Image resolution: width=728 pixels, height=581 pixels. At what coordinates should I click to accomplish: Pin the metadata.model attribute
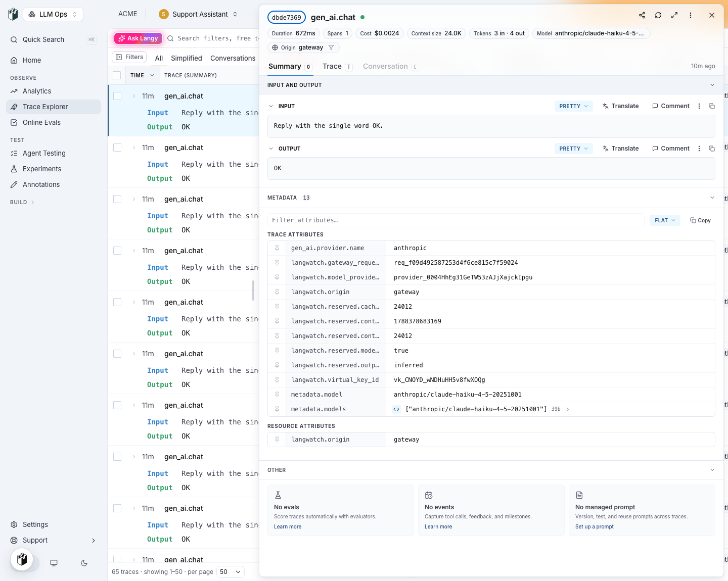[277, 395]
